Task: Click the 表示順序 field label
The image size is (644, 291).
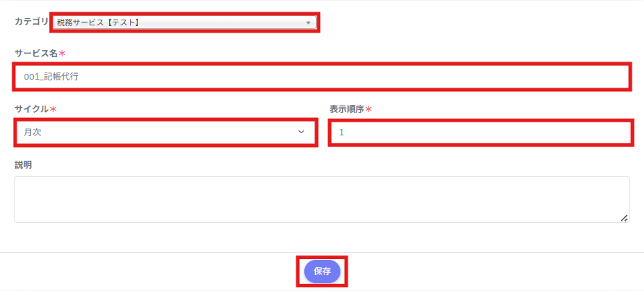Action: [347, 109]
